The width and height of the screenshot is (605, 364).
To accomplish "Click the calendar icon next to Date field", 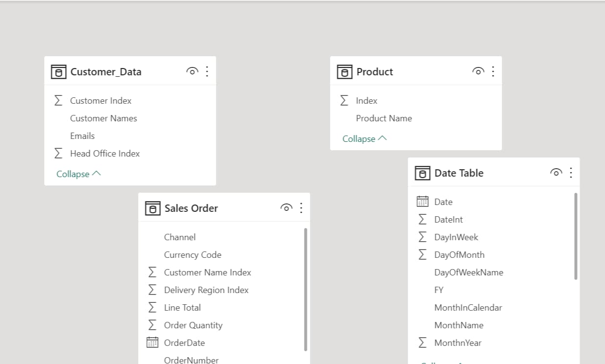I will point(422,202).
